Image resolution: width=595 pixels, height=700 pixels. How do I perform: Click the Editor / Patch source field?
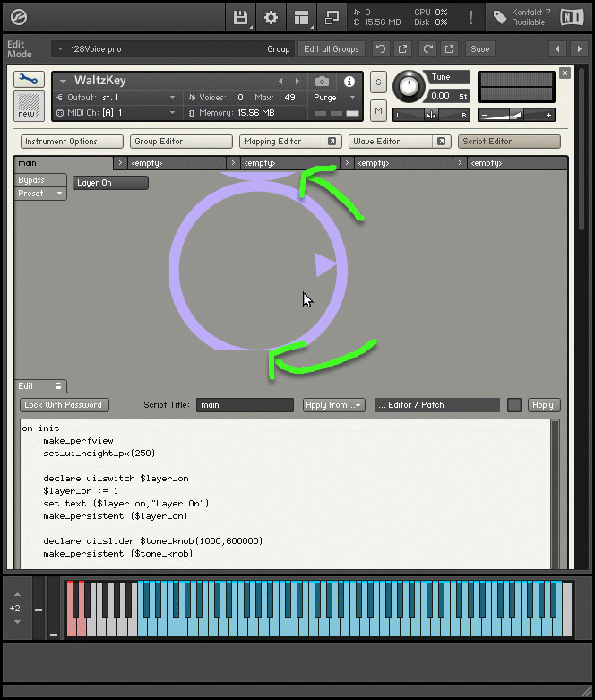tap(437, 405)
